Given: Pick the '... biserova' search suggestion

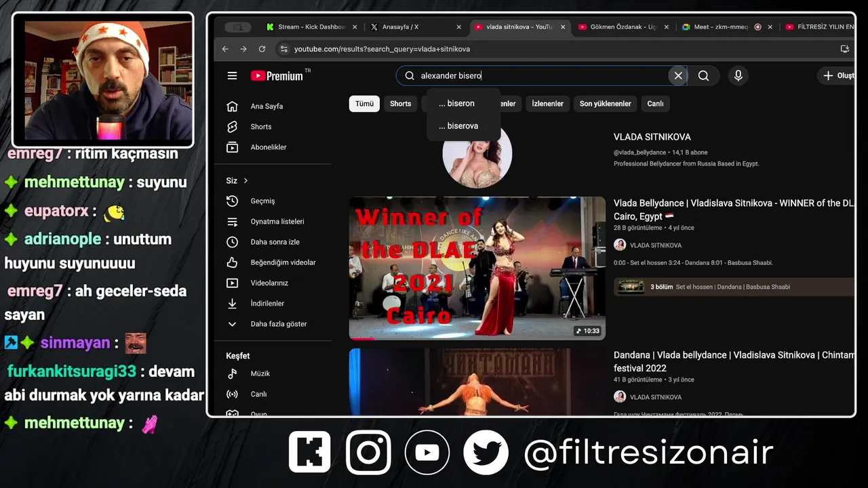Looking at the screenshot, I should (x=463, y=126).
